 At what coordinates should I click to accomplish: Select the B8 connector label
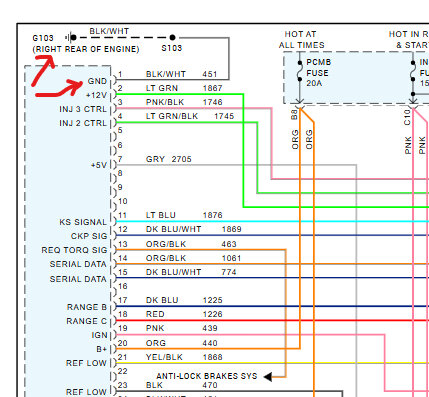coord(294,115)
